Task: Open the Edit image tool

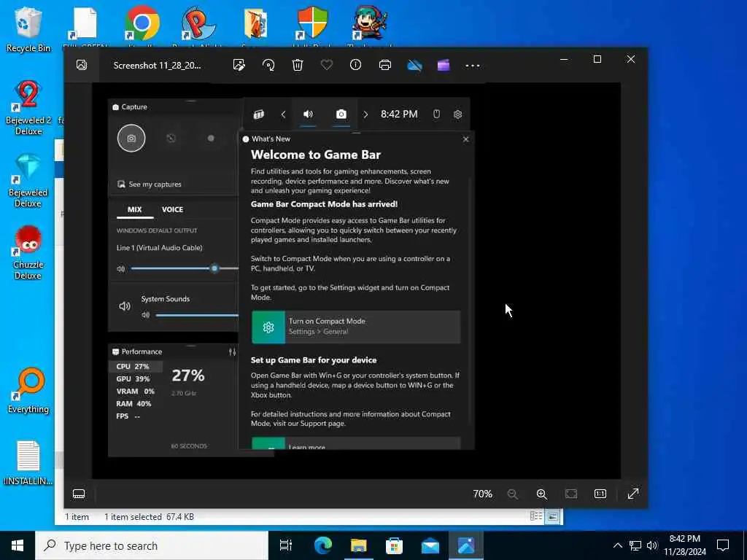Action: [x=239, y=65]
